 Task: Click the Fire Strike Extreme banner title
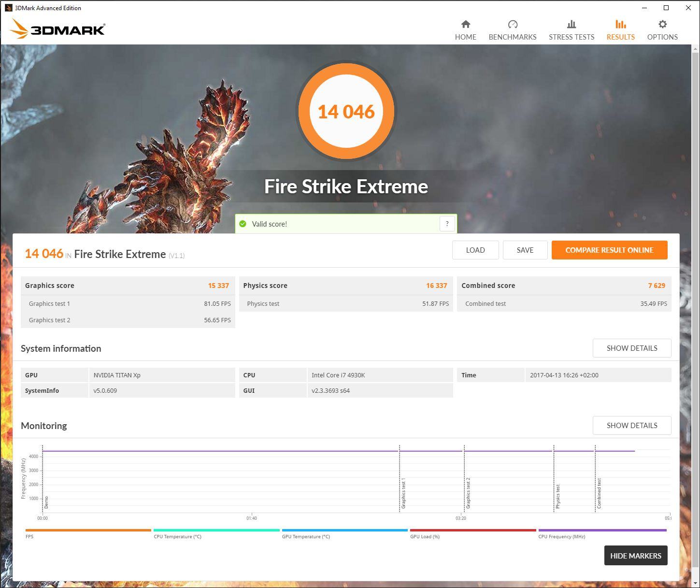coord(346,186)
